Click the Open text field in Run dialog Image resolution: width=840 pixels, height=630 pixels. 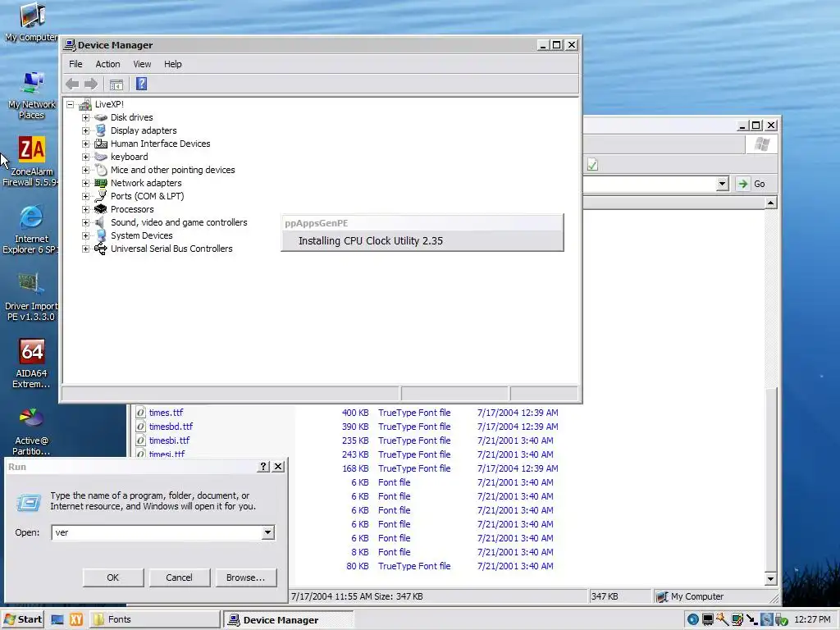[x=157, y=532]
